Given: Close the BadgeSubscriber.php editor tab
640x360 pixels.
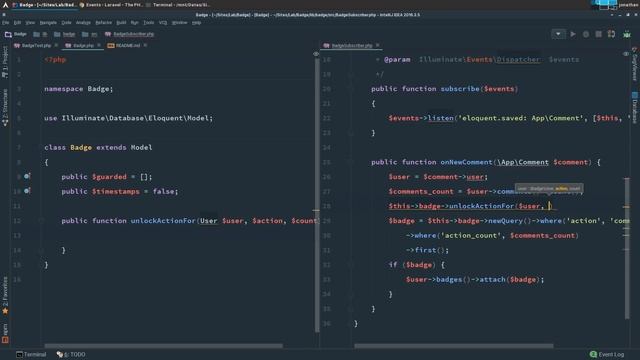Looking at the screenshot, I should [378, 45].
